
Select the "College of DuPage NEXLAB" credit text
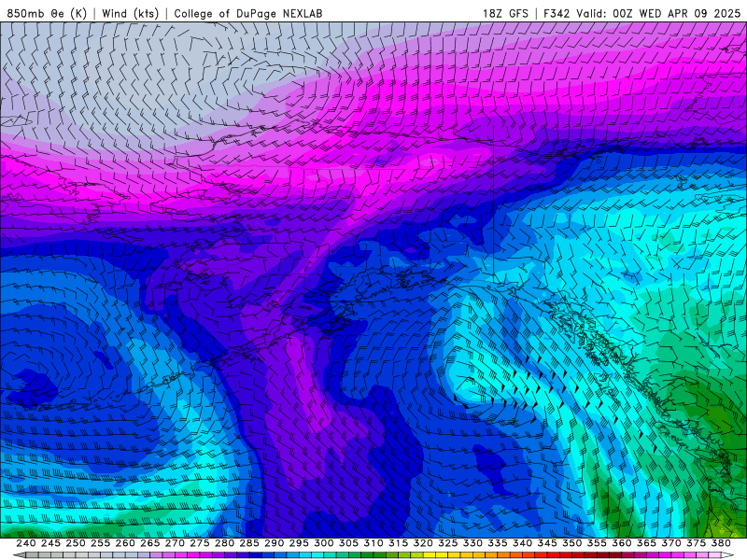click(x=248, y=13)
